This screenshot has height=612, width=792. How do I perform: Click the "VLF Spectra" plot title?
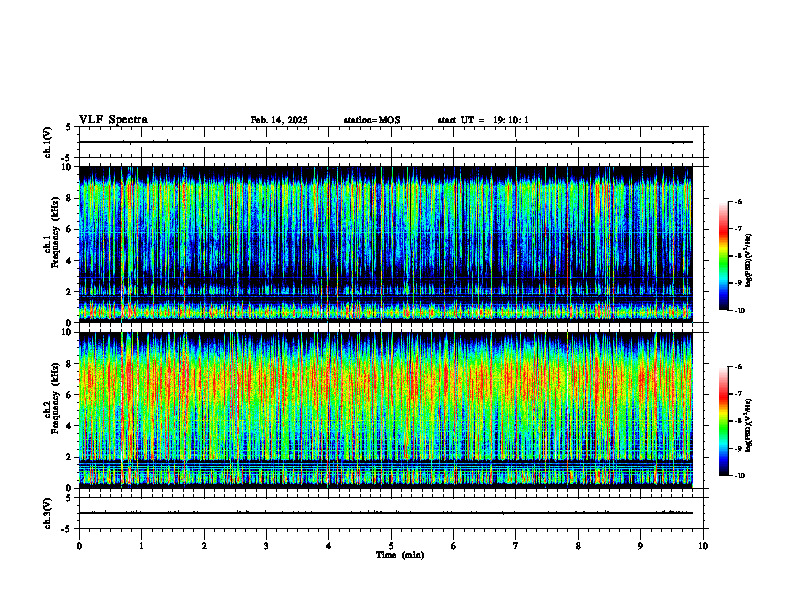(113, 120)
